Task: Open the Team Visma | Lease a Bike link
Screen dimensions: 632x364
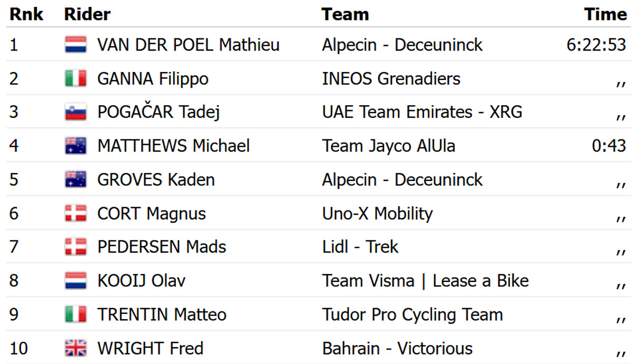Action: (x=425, y=281)
